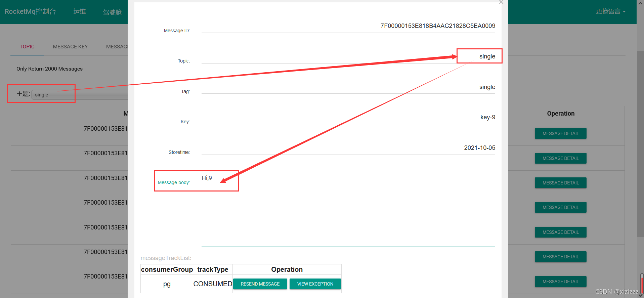Open MESSAGE DETAIL for the second message row

pyautogui.click(x=560, y=158)
